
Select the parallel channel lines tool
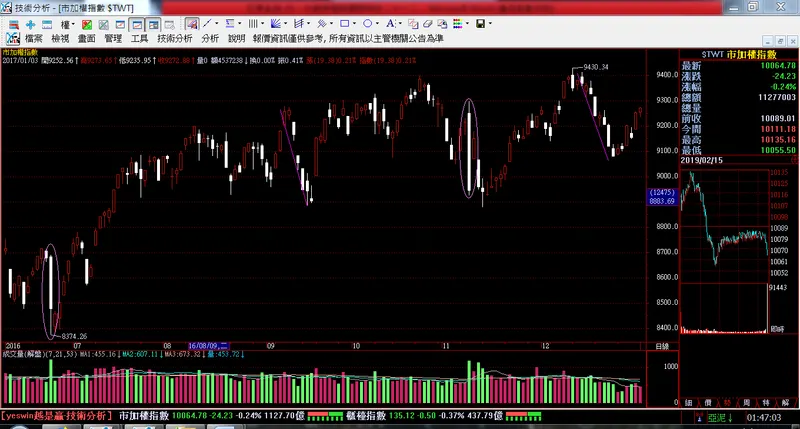[321, 23]
